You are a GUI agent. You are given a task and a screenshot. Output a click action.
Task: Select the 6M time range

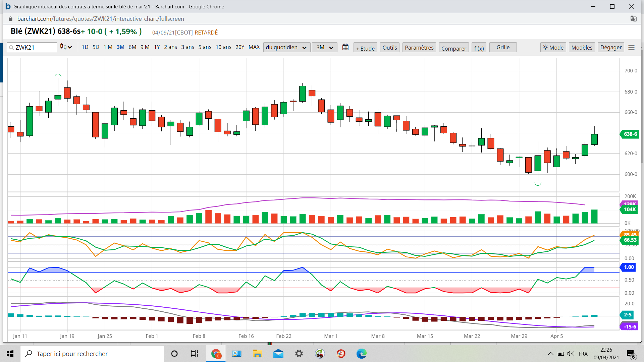132,47
